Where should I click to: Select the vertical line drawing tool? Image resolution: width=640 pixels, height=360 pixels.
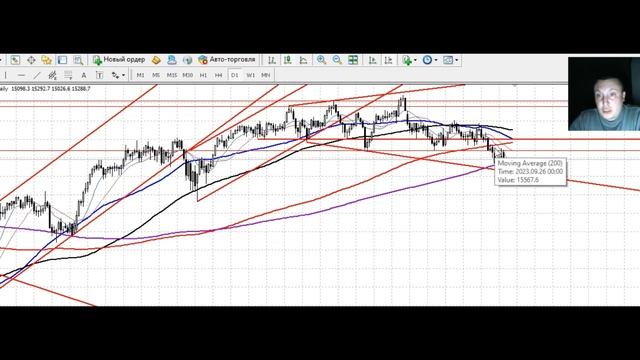[6, 75]
